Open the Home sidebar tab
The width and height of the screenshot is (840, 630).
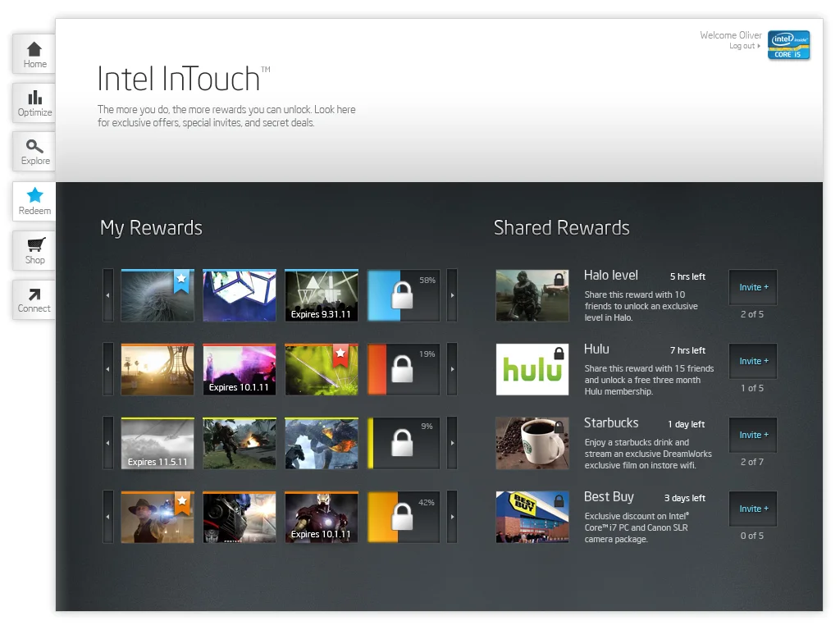click(x=34, y=54)
